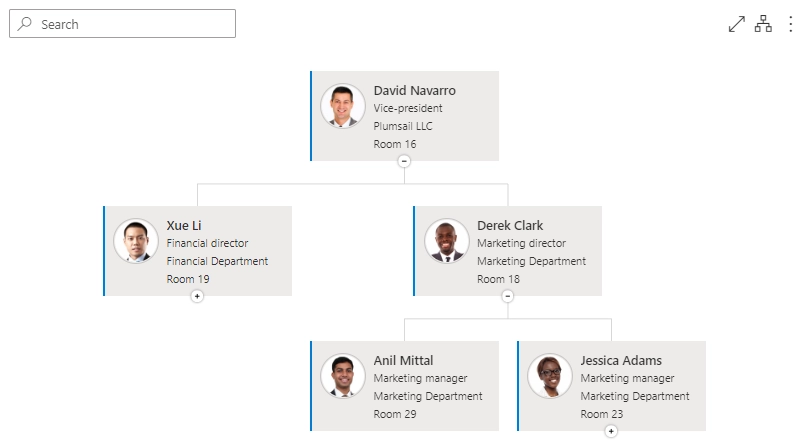Click the fullscreen expand arrows icon

736,24
